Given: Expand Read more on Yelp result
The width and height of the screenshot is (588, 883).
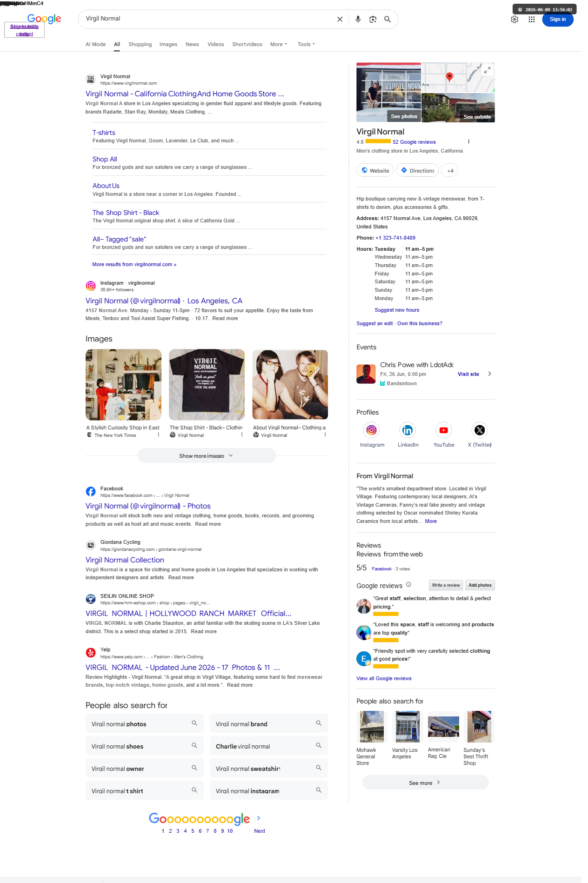Looking at the screenshot, I should (240, 685).
